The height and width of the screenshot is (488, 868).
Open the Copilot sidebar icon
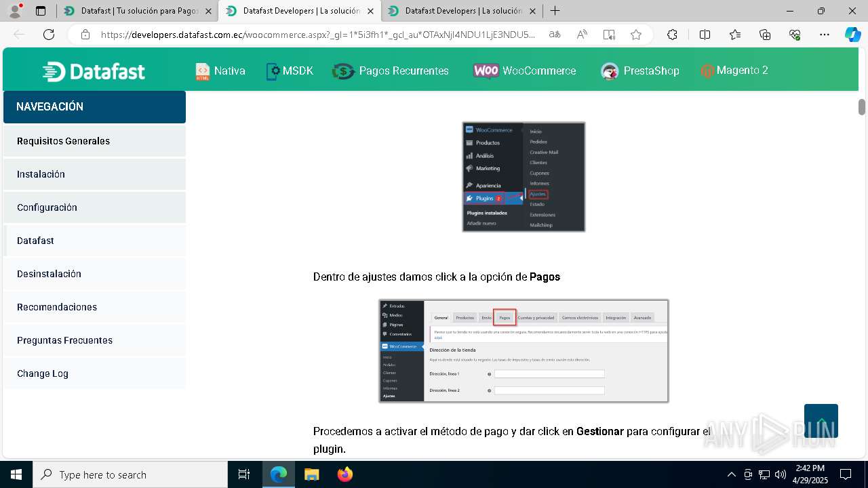click(852, 35)
